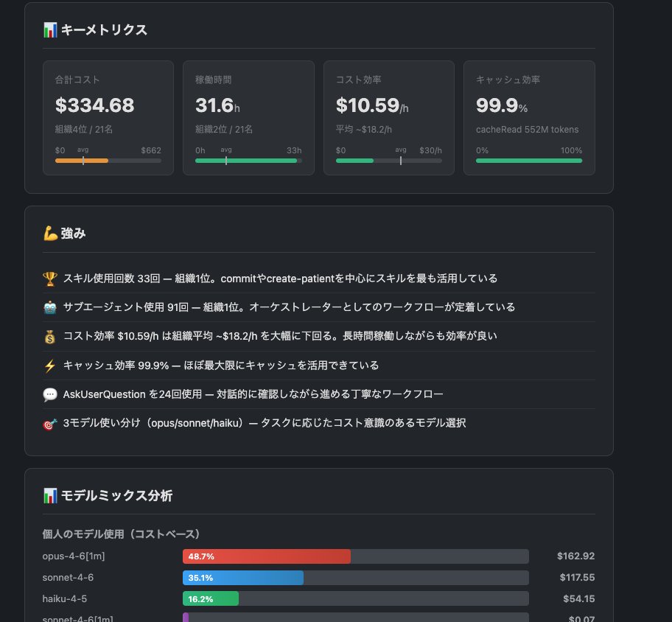Click the 強み section heading

point(73,233)
